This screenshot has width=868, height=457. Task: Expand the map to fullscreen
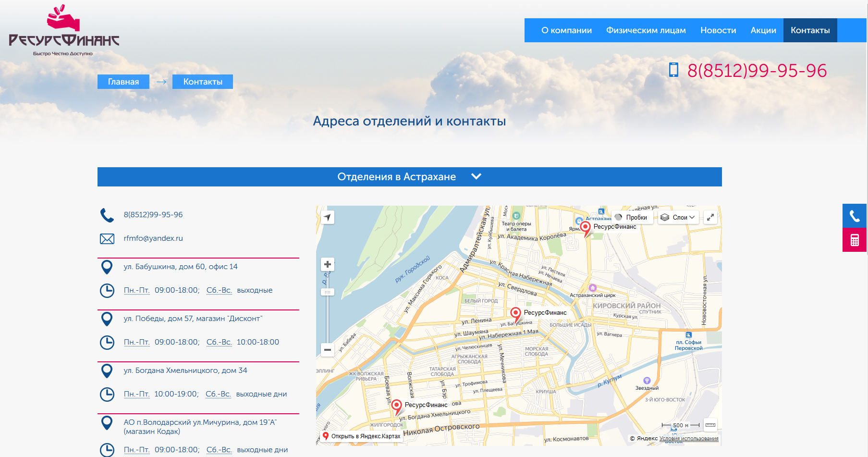click(x=710, y=217)
